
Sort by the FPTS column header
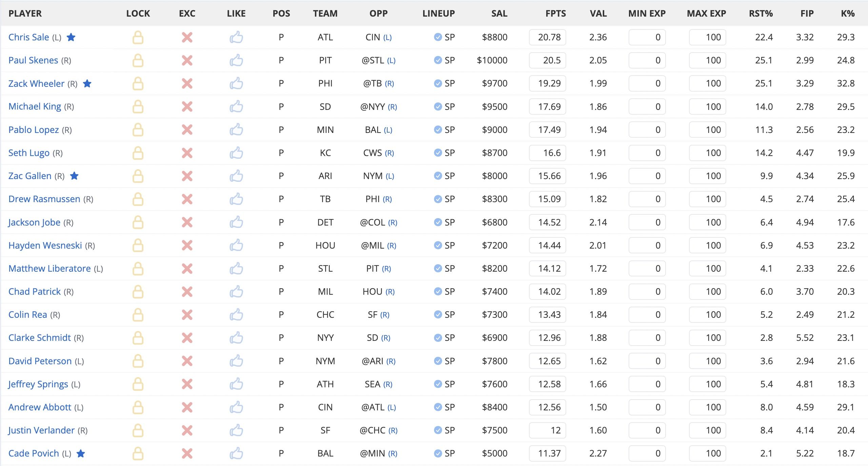point(556,14)
